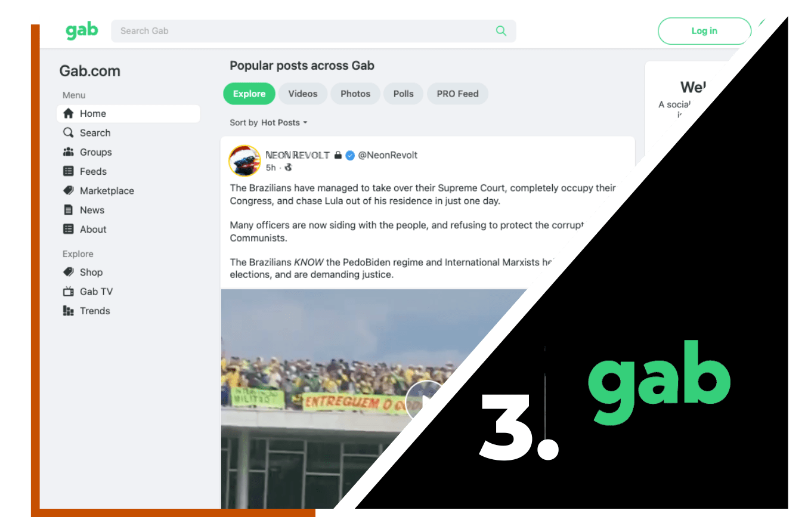Open Home from the sidebar menu
808x532 pixels.
coord(128,113)
